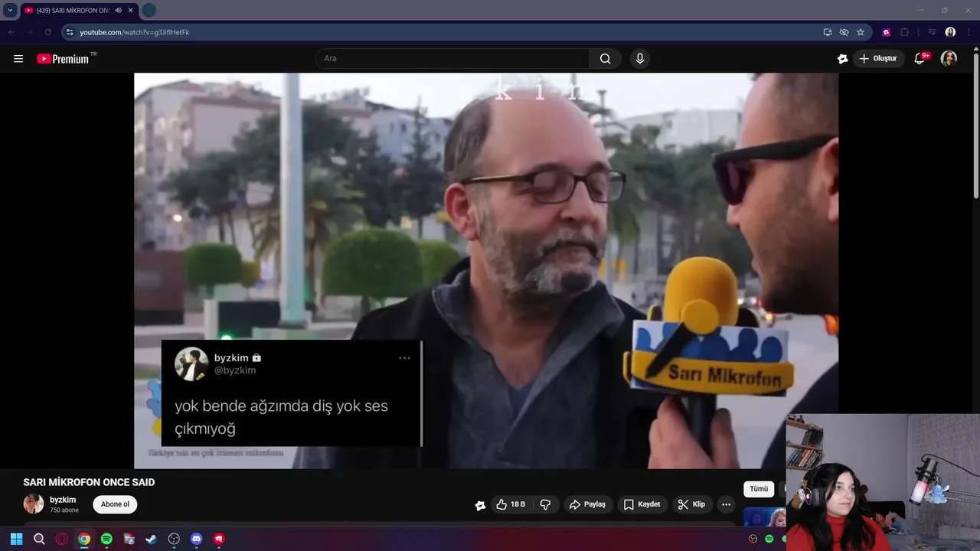980x551 pixels.
Task: Click the sparkle icon beside the like button
Action: point(480,505)
